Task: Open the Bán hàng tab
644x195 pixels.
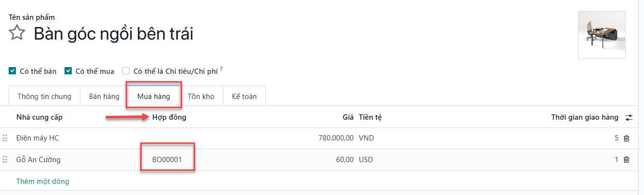Action: pos(104,96)
